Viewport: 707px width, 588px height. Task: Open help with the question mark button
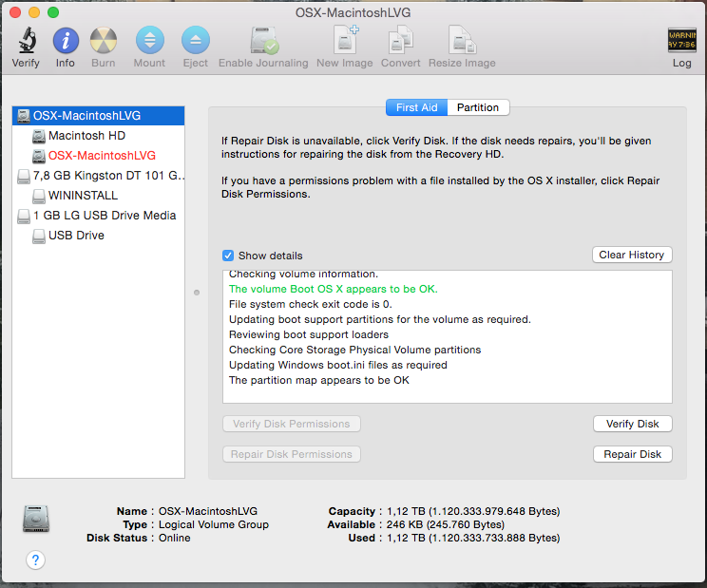tap(35, 560)
